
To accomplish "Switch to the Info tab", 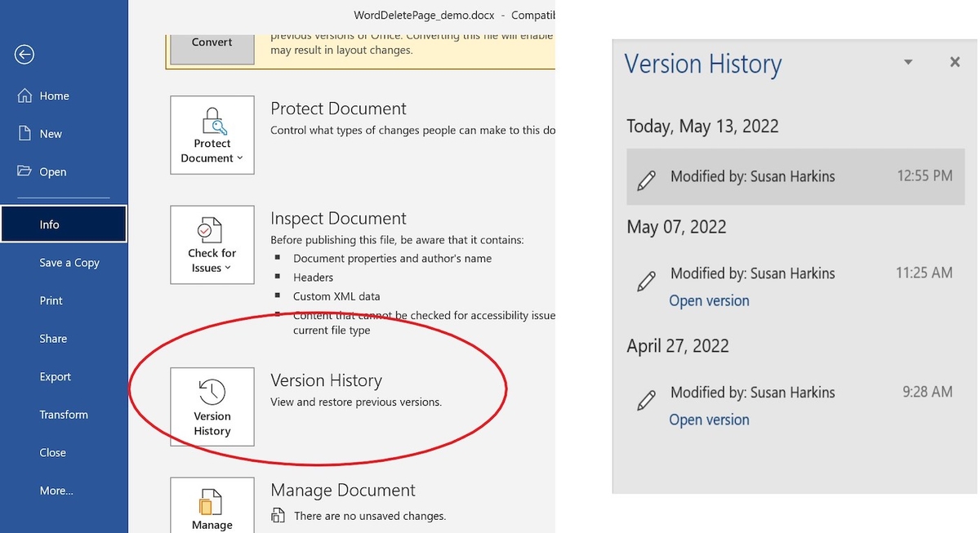I will tap(49, 224).
